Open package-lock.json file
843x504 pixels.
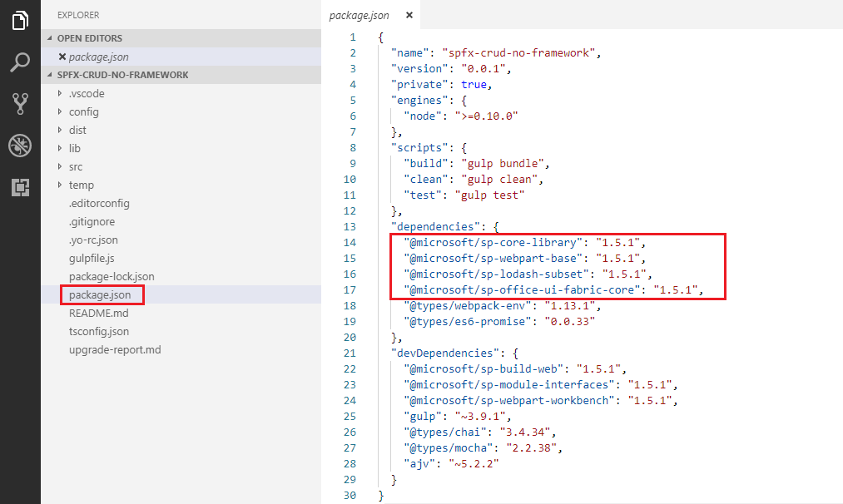(x=112, y=276)
